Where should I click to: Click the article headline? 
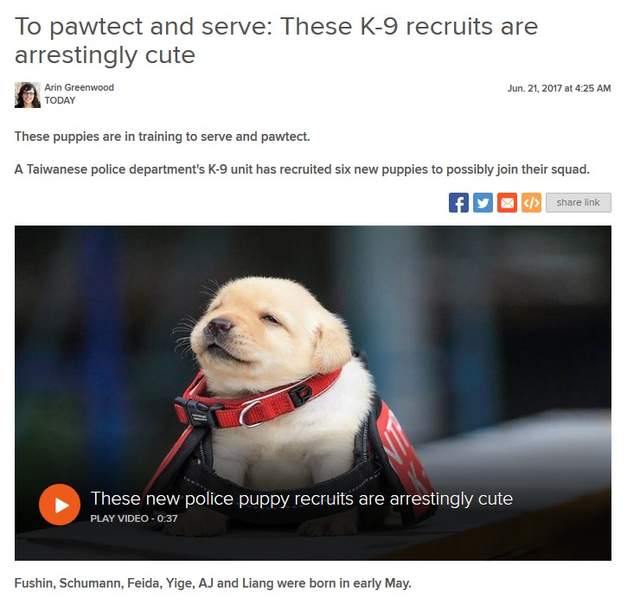(276, 40)
